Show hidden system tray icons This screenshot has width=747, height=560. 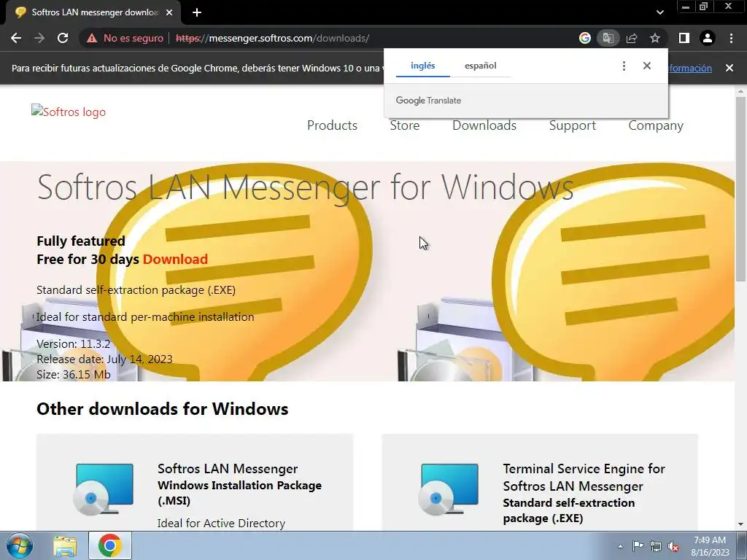click(620, 546)
